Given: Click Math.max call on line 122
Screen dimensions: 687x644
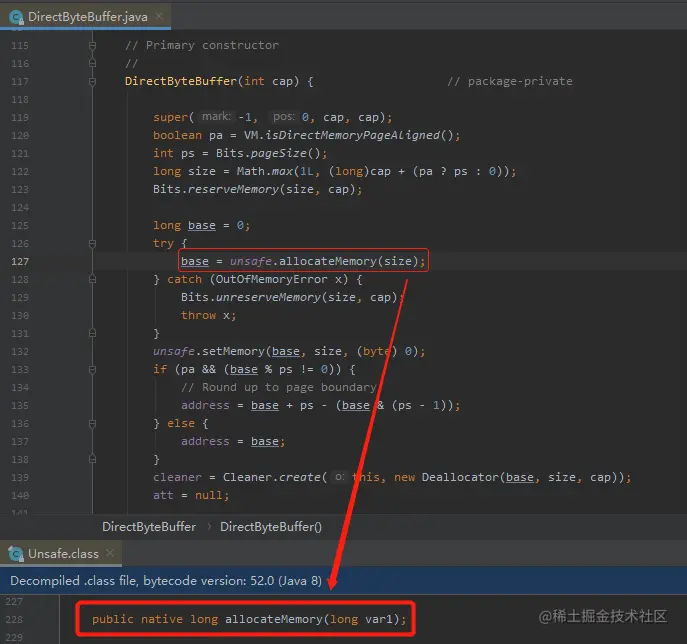Looking at the screenshot, I should pyautogui.click(x=265, y=171).
